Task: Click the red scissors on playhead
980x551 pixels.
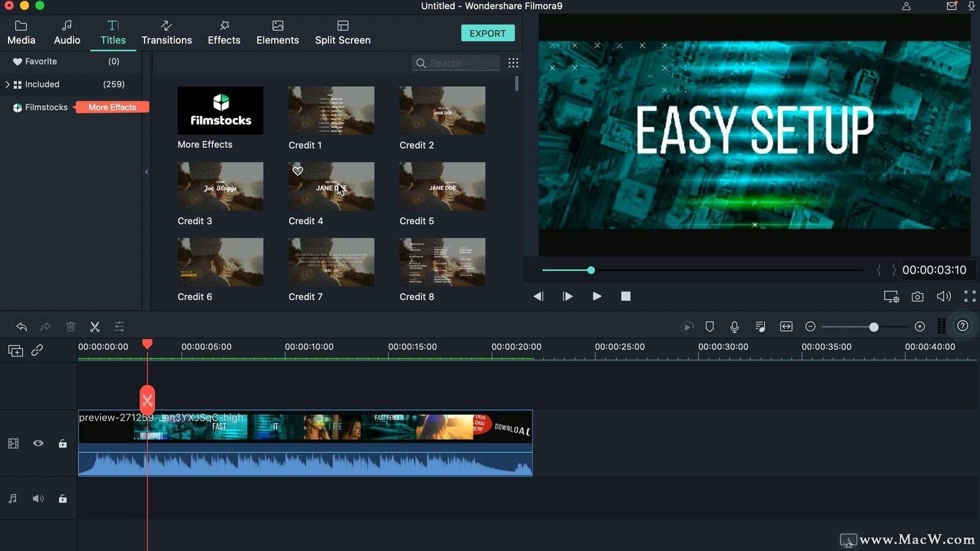Action: (x=147, y=400)
